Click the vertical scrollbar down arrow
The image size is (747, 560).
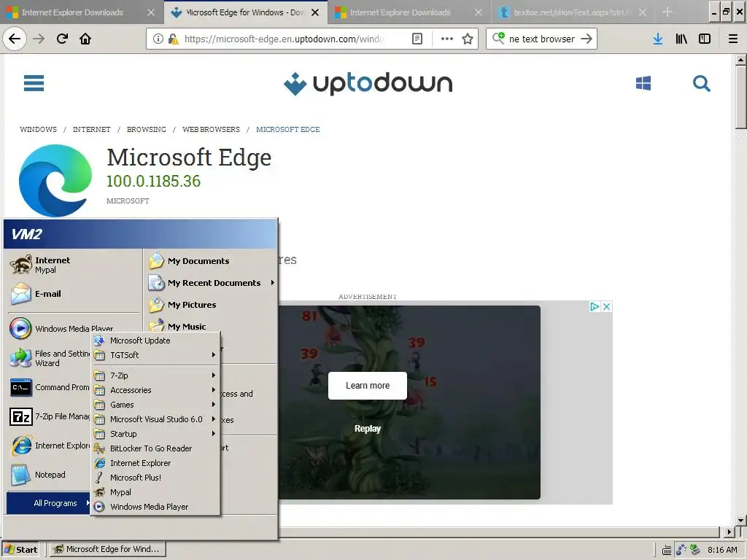(741, 520)
